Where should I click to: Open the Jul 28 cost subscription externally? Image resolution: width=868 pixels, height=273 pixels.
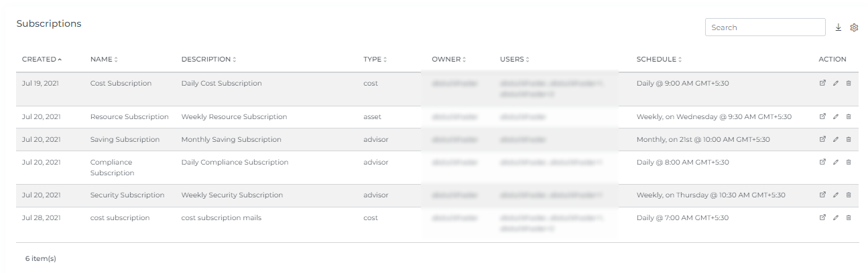(822, 217)
